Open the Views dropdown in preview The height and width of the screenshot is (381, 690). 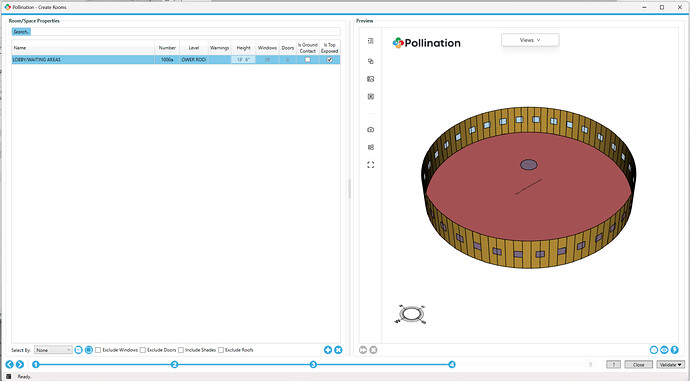click(530, 40)
